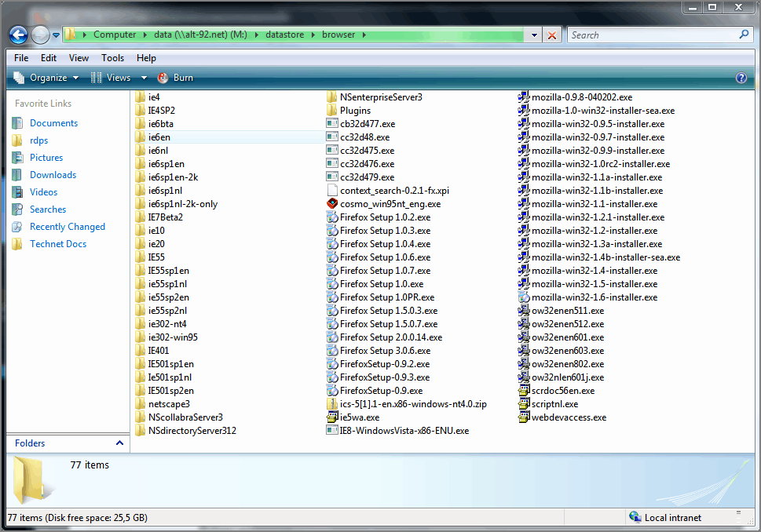Select mozilla-win32-1.4b-installer-sea.exe file name
761x532 pixels.
point(606,257)
